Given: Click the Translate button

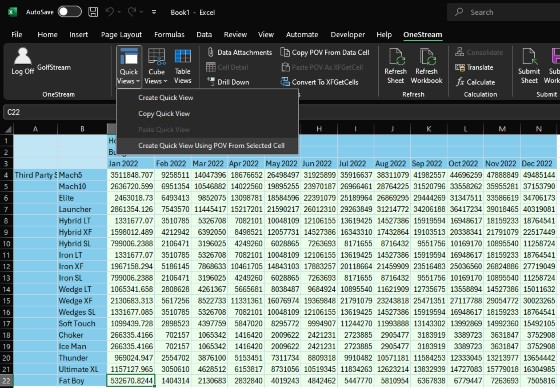Looking at the screenshot, I should 474,67.
